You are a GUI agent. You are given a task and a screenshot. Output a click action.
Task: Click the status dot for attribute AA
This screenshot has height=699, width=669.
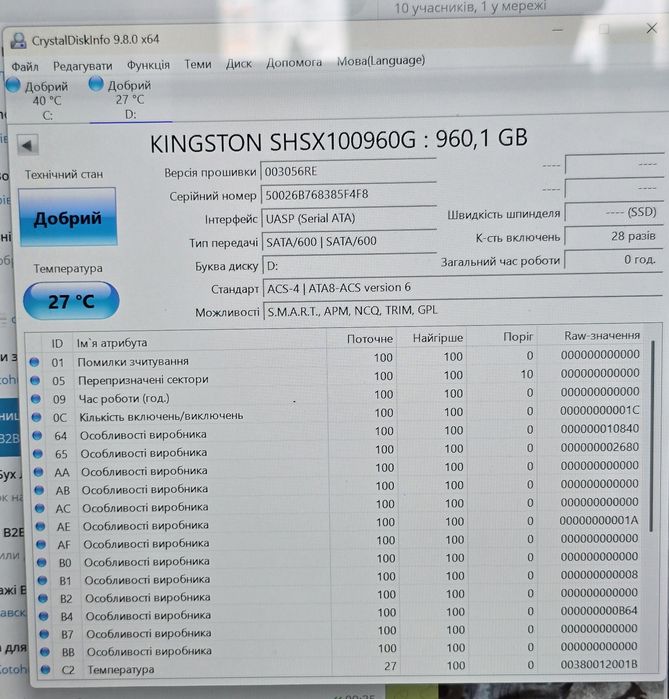pyautogui.click(x=39, y=472)
